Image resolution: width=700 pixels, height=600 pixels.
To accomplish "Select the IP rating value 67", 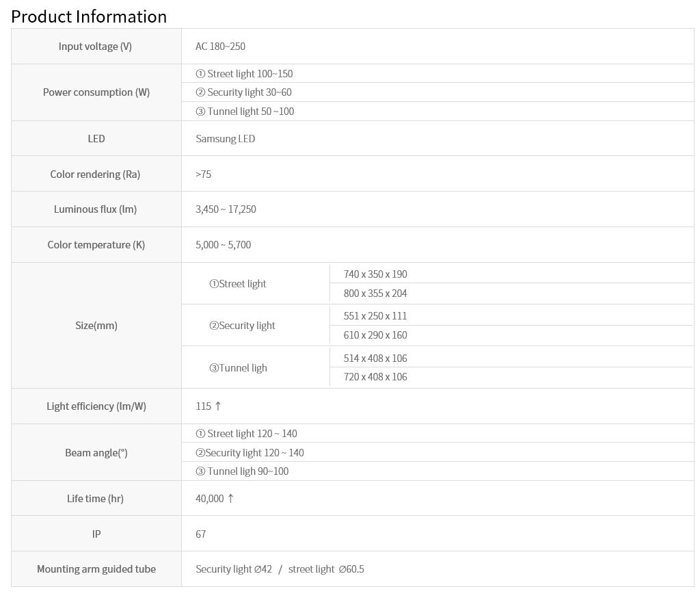I will (201, 534).
